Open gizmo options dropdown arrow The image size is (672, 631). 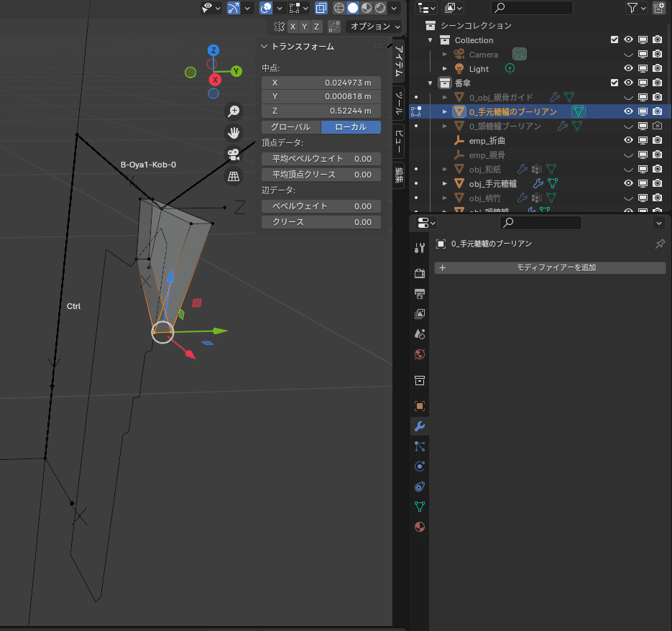point(247,8)
